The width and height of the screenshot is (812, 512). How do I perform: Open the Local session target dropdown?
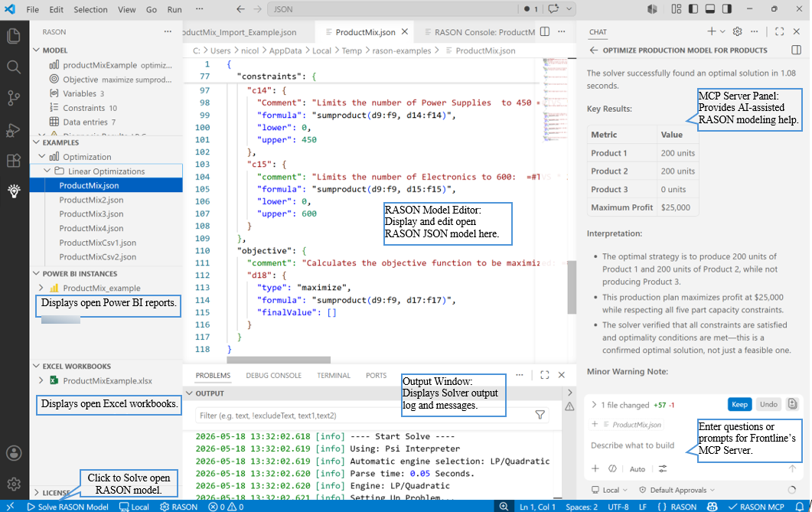click(610, 490)
